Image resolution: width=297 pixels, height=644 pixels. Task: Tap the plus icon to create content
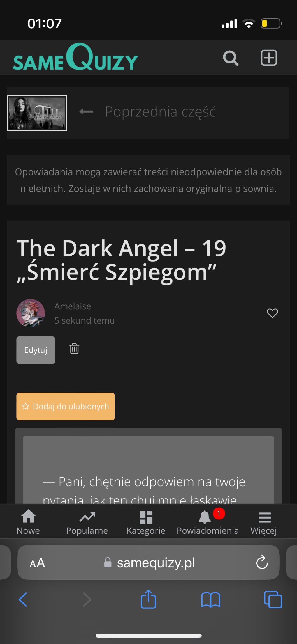pyautogui.click(x=269, y=58)
